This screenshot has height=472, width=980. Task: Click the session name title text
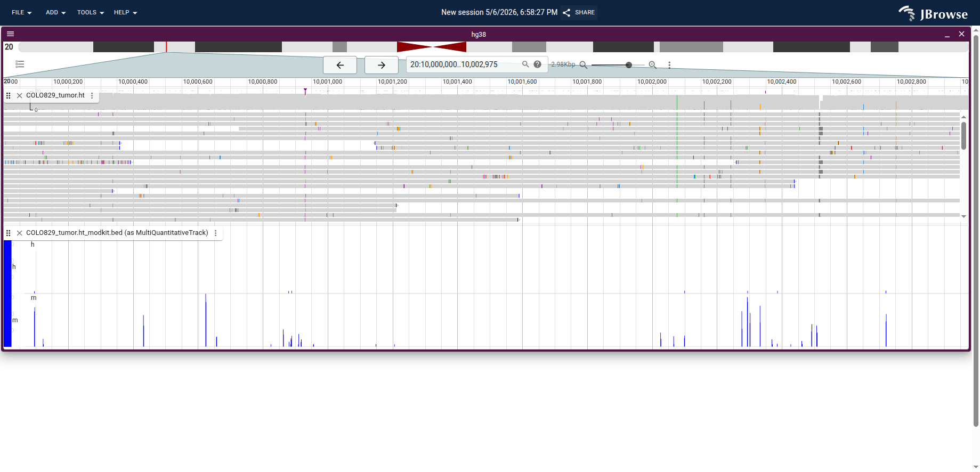click(499, 12)
